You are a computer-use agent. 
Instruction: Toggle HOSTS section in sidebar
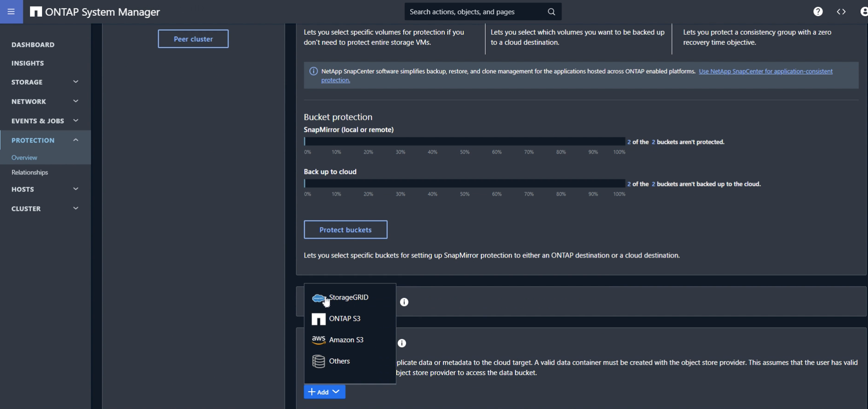(x=44, y=189)
